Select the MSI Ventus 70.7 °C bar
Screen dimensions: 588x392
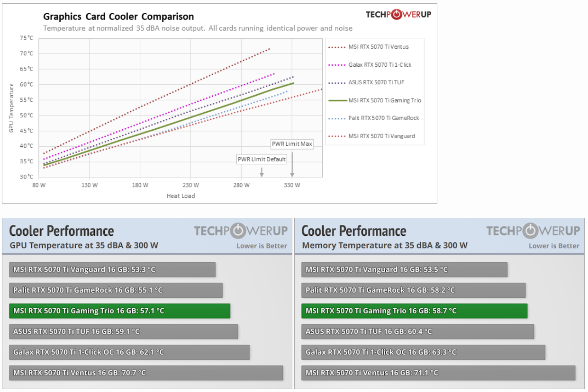tap(146, 373)
